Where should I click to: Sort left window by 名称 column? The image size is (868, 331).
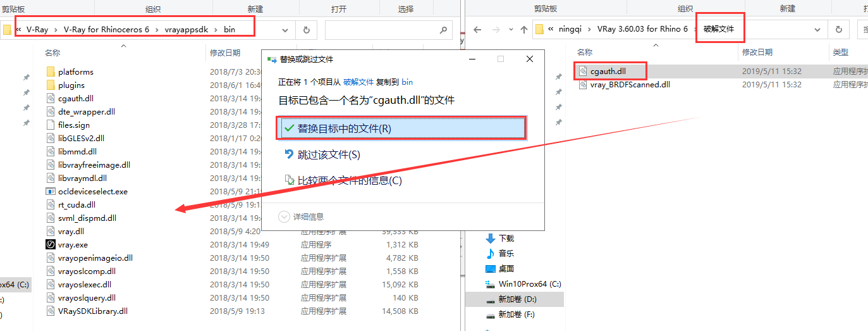pyautogui.click(x=52, y=53)
